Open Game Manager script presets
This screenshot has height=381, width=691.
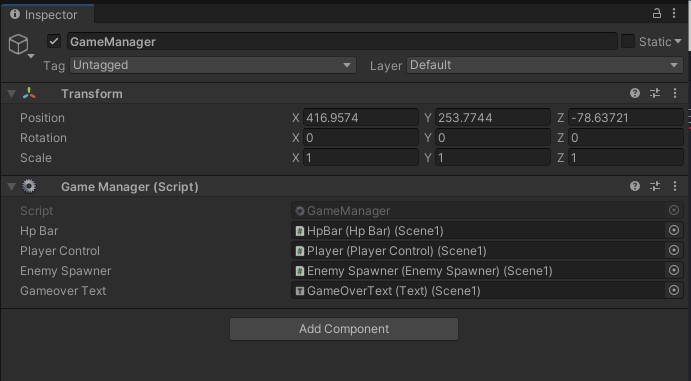point(655,186)
